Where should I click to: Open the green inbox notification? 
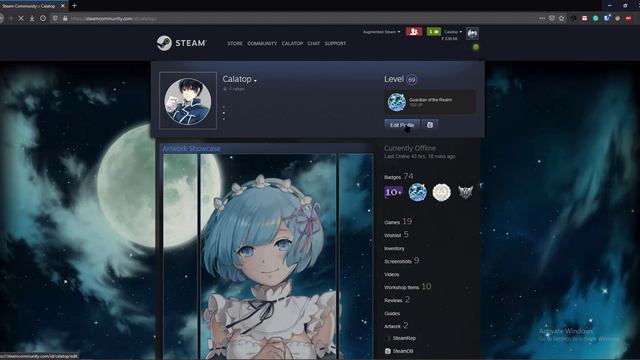tap(433, 32)
